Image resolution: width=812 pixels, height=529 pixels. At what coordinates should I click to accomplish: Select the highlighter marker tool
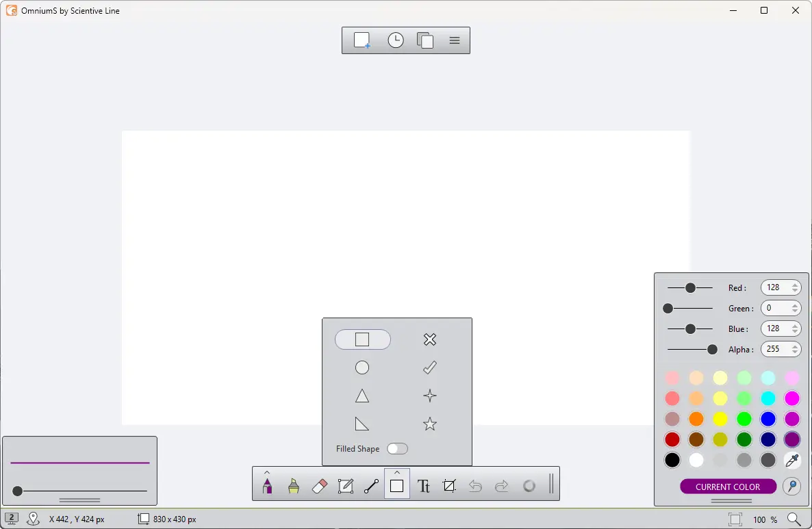294,485
